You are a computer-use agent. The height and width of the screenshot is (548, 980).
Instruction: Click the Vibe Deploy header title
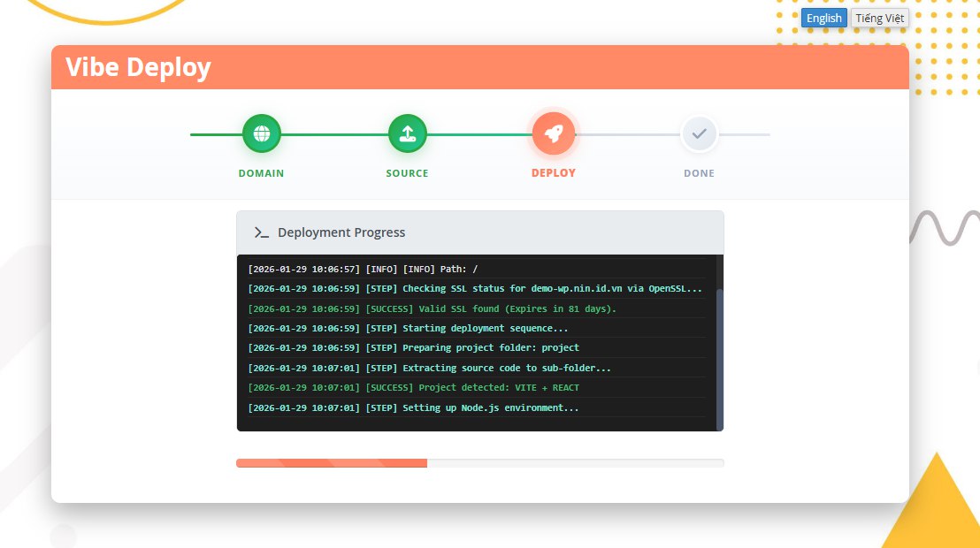[x=139, y=67]
